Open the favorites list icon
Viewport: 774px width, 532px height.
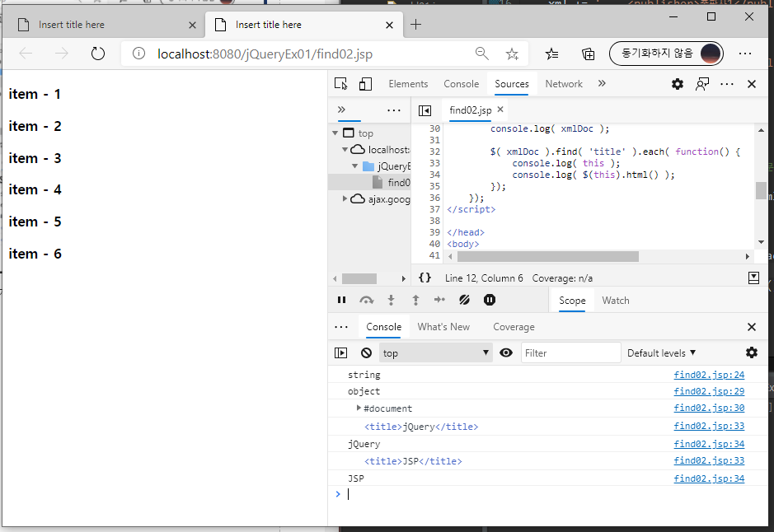(x=552, y=54)
